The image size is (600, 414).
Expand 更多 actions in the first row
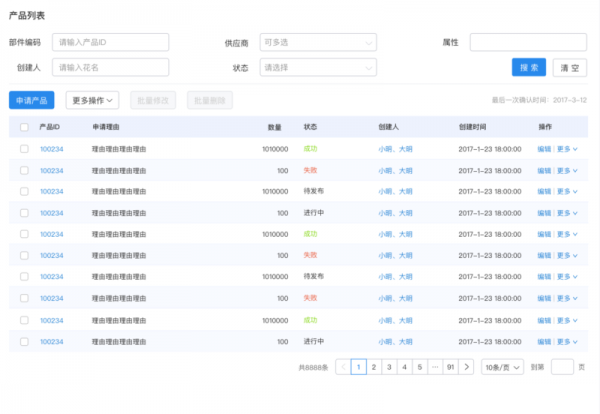pyautogui.click(x=567, y=149)
